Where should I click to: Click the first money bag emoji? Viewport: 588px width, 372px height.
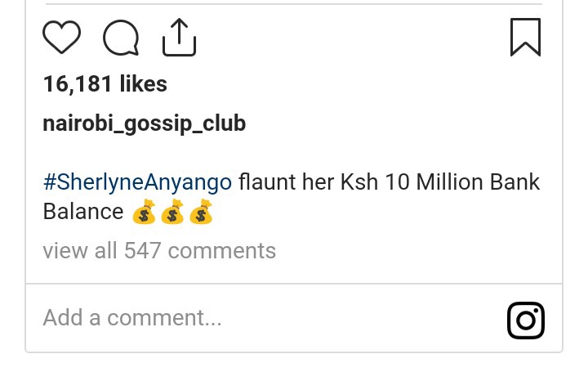point(144,212)
